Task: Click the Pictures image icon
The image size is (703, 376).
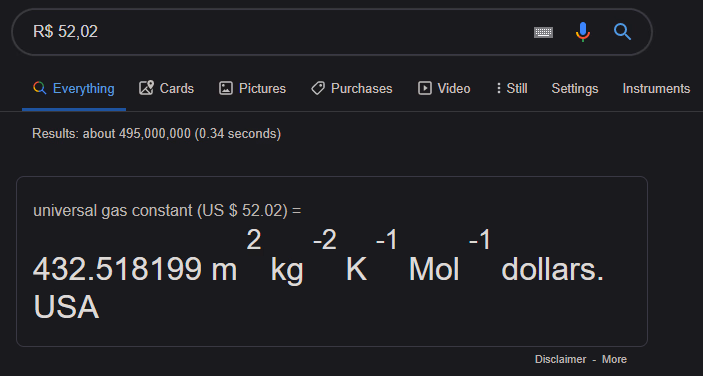Action: point(226,88)
